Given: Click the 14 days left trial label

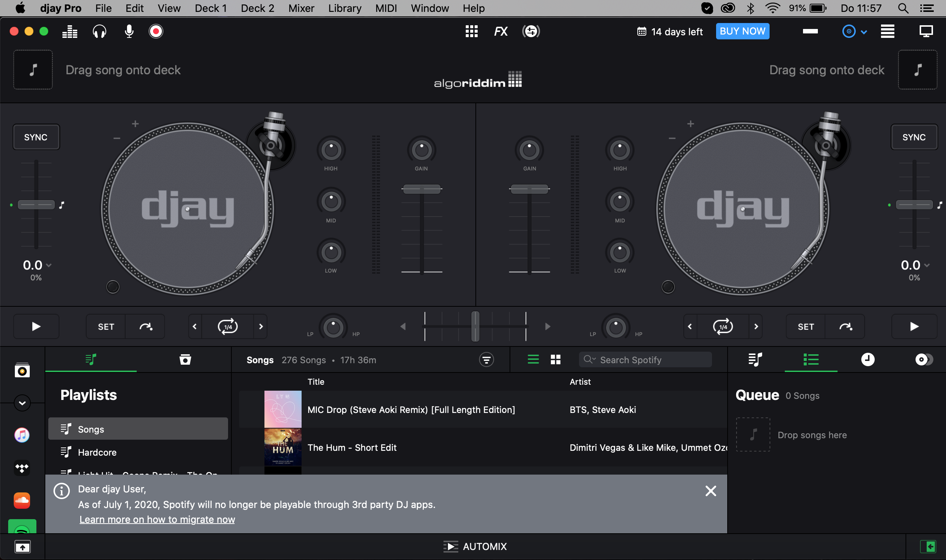Looking at the screenshot, I should pyautogui.click(x=670, y=32).
